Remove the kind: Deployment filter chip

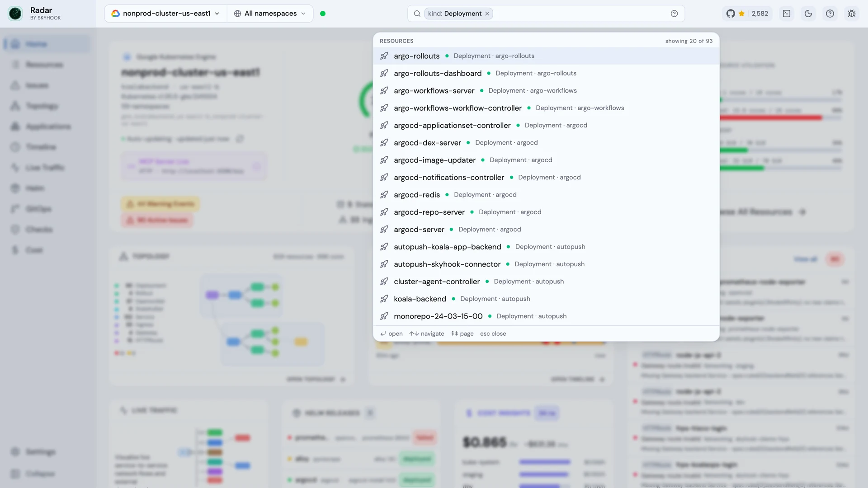tap(487, 14)
